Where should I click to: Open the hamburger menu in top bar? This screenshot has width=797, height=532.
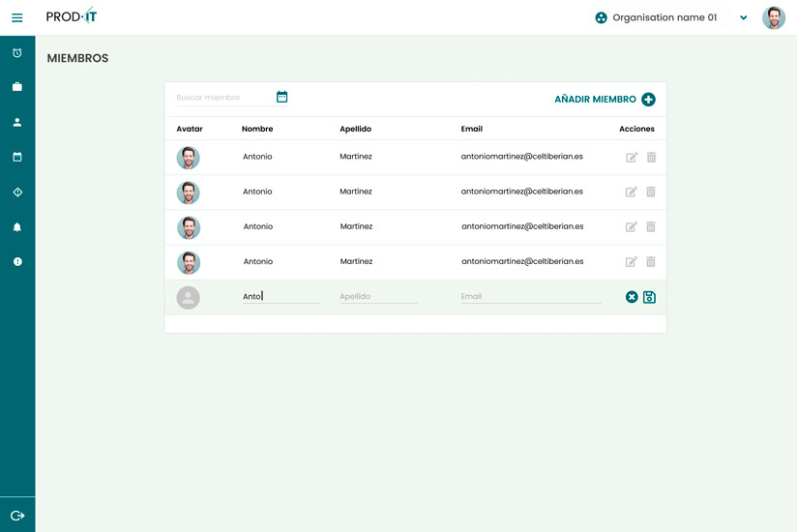point(16,17)
